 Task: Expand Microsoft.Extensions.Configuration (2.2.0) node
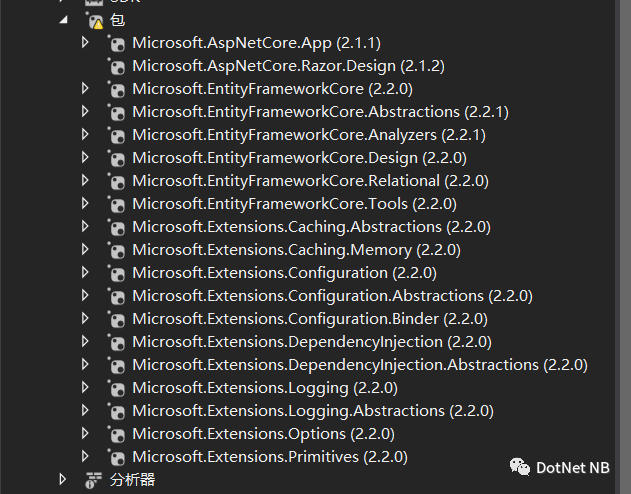coord(85,272)
